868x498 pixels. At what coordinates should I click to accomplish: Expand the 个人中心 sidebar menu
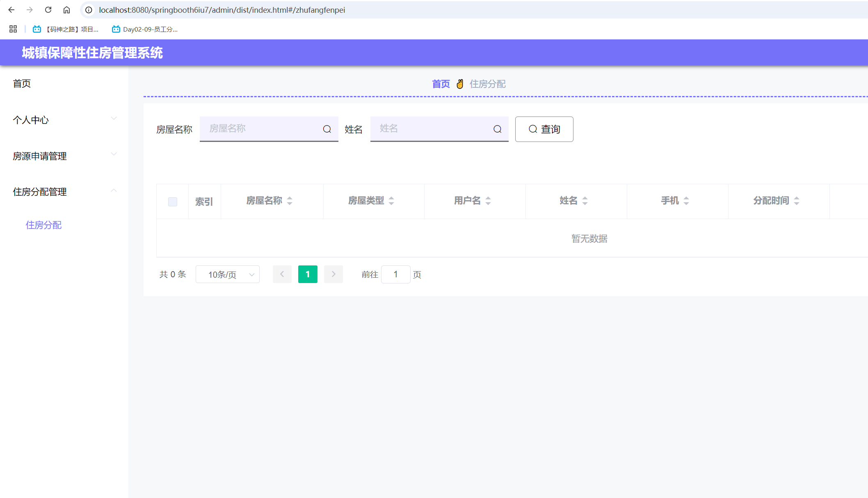(x=64, y=120)
